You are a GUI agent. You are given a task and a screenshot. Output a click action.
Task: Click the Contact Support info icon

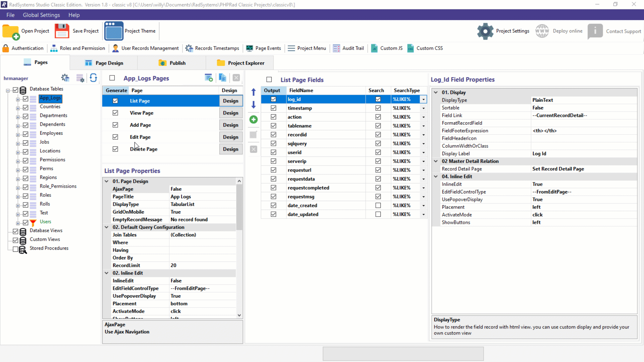tap(595, 31)
